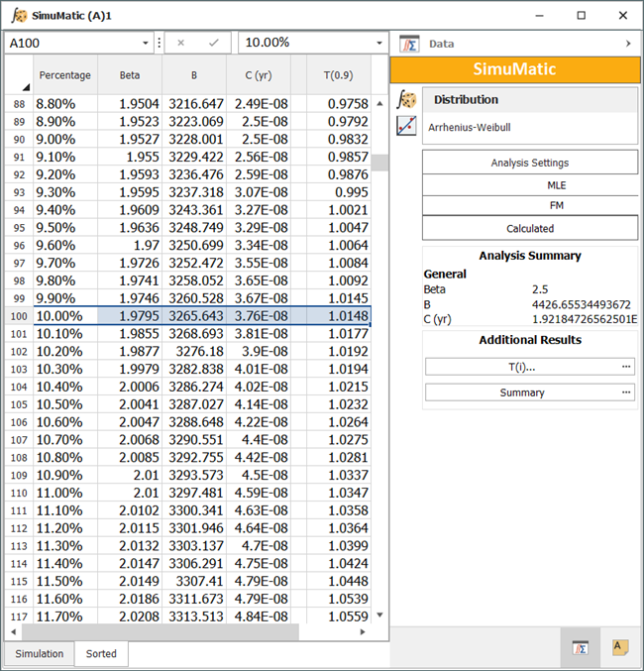Click the formula bar cancel X icon
Screen dimensions: 644x671
(x=180, y=43)
